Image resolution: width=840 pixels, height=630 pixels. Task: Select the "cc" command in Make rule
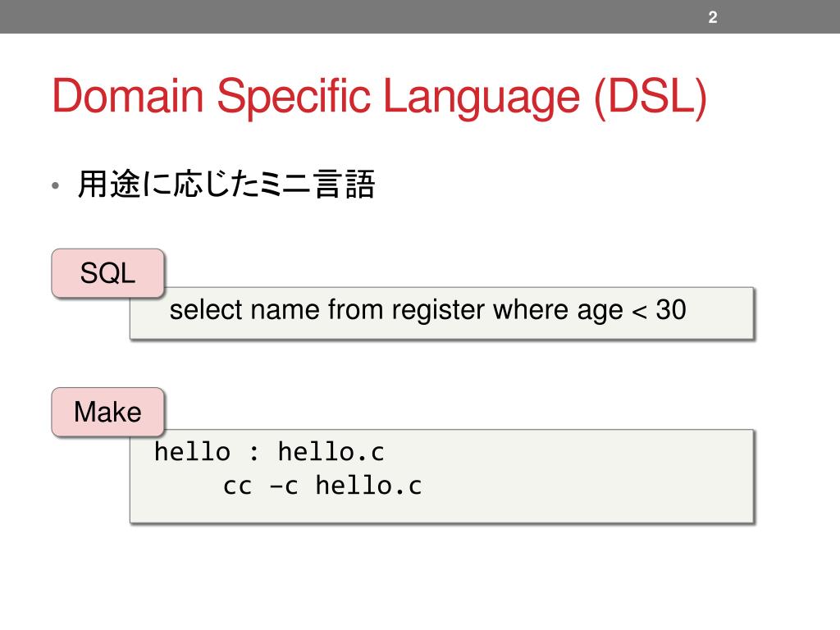click(237, 486)
